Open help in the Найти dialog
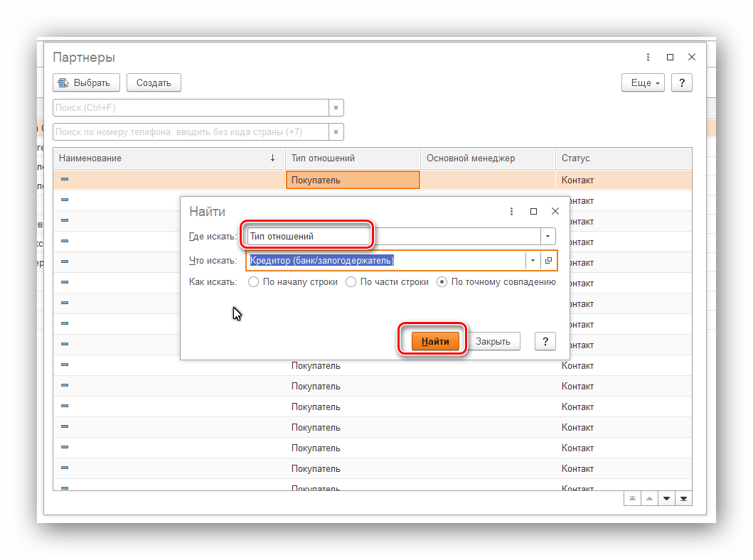The width and height of the screenshot is (753, 560). coord(545,341)
